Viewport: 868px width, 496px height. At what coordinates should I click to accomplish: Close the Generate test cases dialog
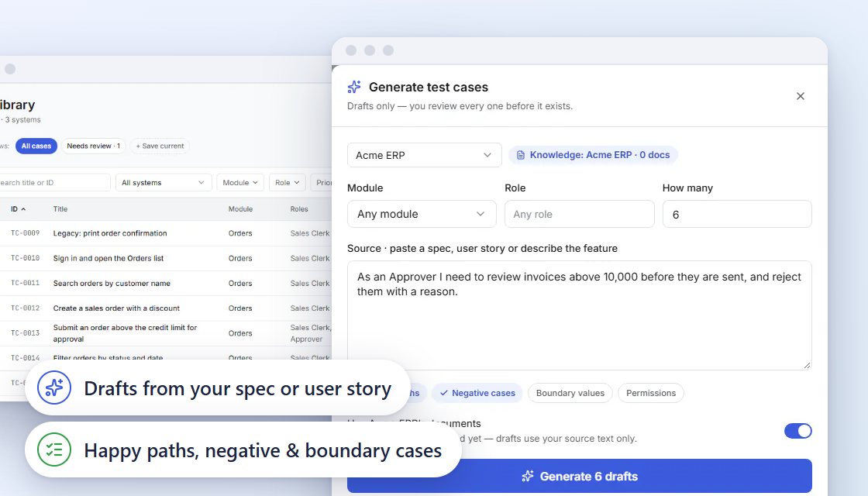click(800, 96)
